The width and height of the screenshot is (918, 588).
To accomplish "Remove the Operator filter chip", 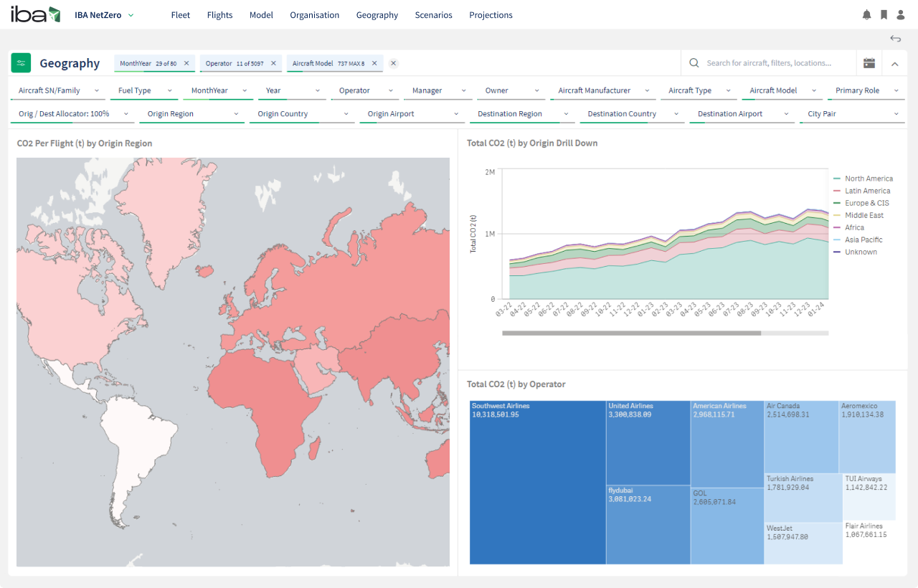I will point(273,63).
